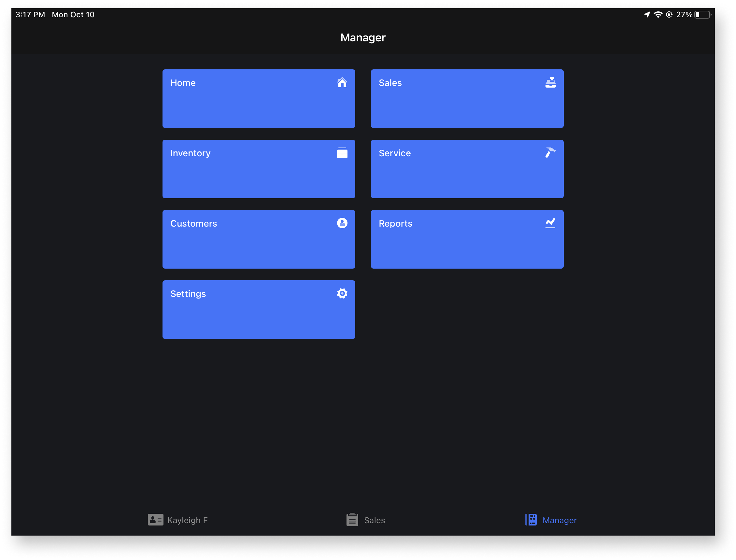
Task: Tap the Settings tile area
Action: [x=258, y=310]
